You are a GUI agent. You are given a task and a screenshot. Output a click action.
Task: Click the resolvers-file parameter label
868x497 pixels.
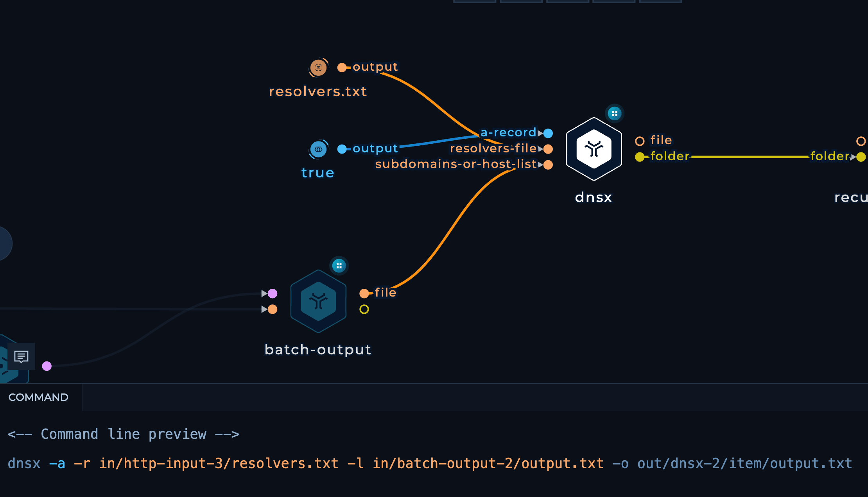[493, 148]
